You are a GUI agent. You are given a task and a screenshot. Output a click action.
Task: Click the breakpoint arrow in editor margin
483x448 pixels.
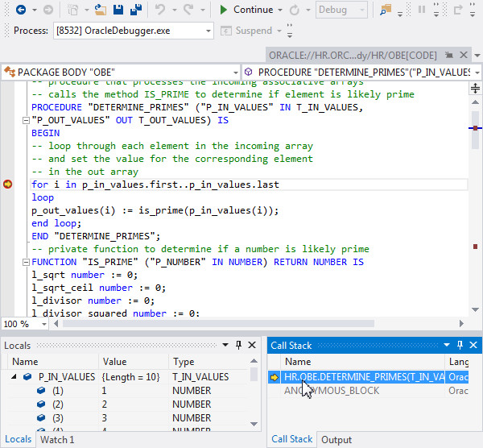click(8, 185)
